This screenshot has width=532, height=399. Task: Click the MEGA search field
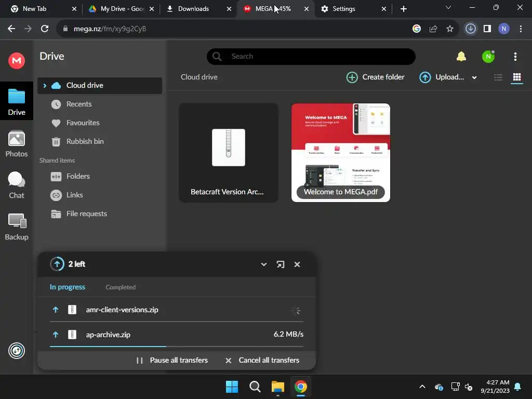pos(311,56)
